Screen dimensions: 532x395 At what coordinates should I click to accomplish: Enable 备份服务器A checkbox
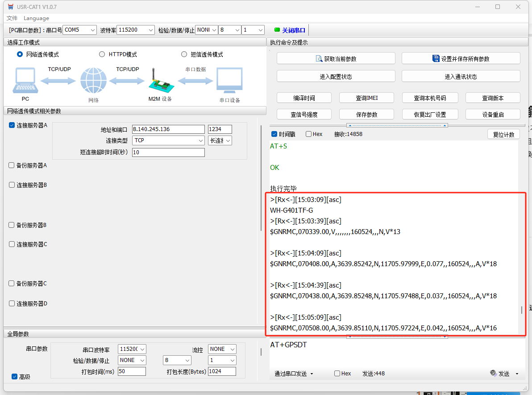12,165
